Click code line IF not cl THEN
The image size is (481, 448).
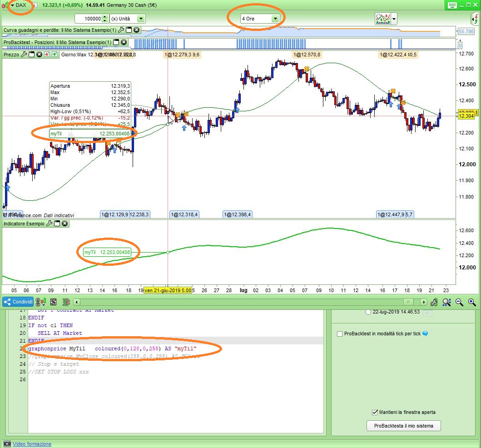click(50, 325)
